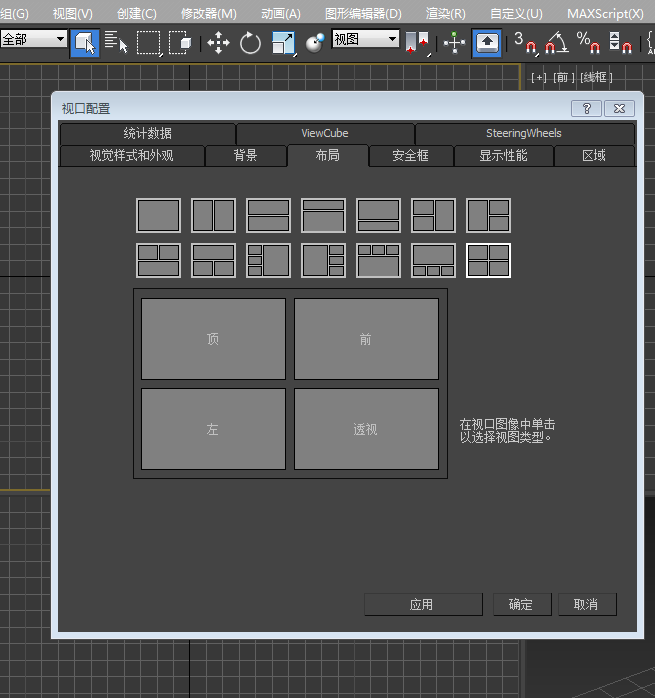Open the 渲染(R) menu
The height and width of the screenshot is (698, 655).
tap(445, 13)
